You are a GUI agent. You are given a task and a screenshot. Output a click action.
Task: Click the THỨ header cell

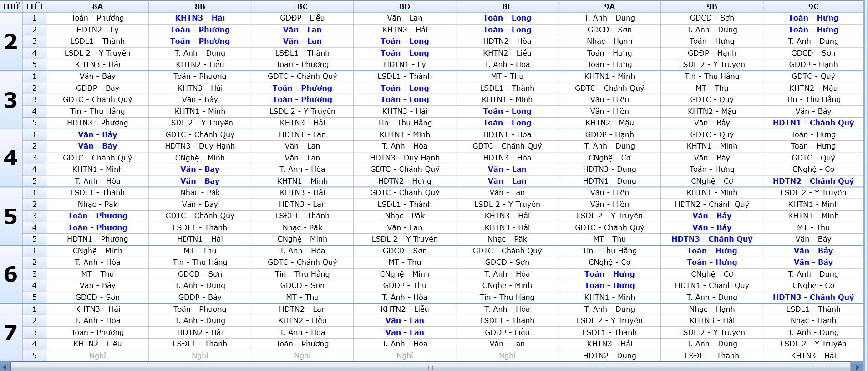point(11,6)
